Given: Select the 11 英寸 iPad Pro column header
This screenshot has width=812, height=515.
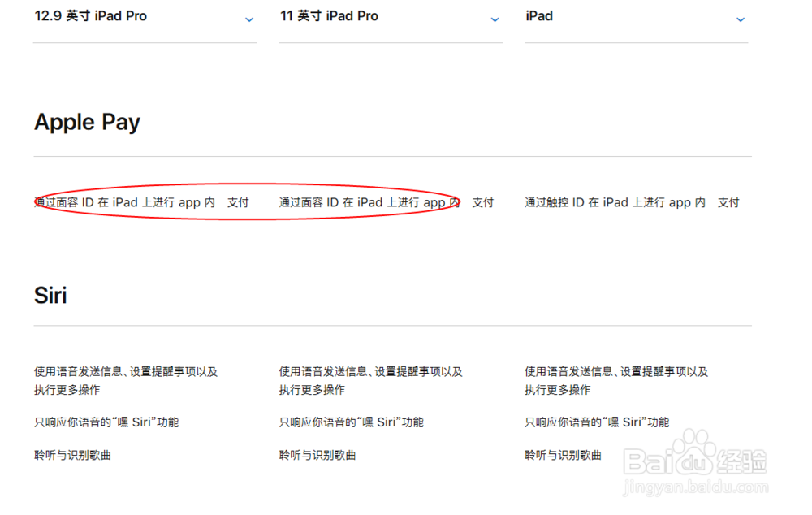Looking at the screenshot, I should [329, 15].
